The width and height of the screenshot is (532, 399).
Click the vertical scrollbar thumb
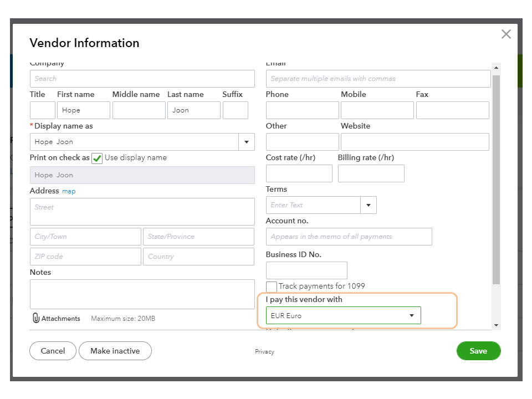[496, 180]
